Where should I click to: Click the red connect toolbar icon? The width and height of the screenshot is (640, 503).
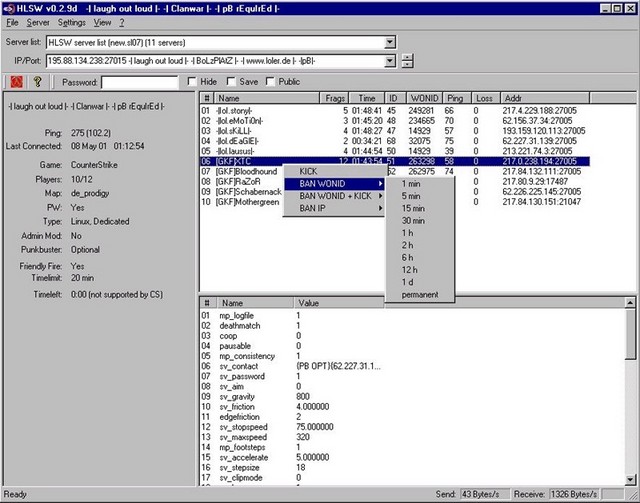pos(16,82)
